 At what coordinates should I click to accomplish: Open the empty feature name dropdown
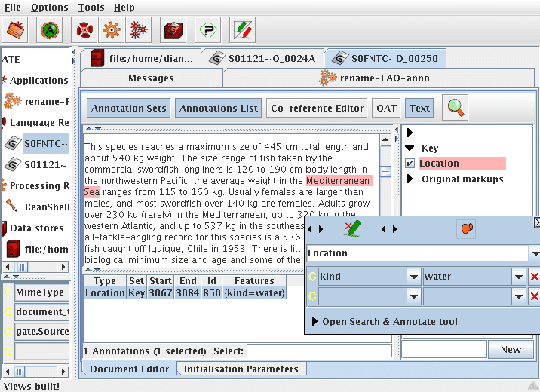414,296
